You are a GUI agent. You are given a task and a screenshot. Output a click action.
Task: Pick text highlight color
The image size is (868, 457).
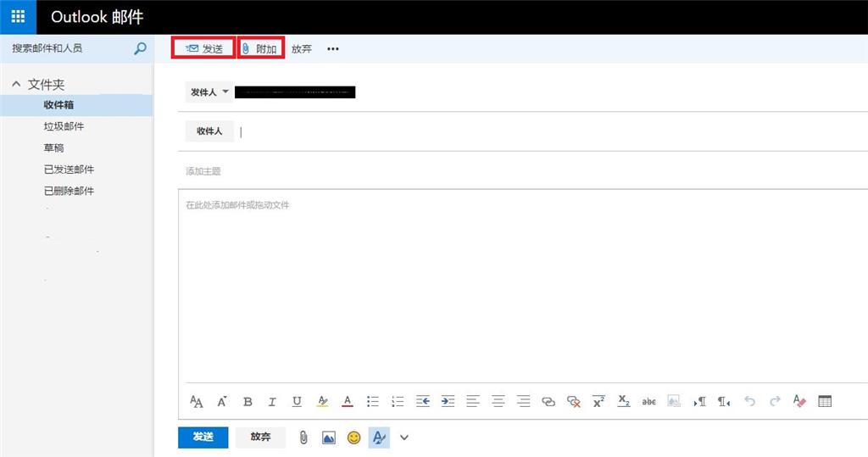click(x=322, y=402)
